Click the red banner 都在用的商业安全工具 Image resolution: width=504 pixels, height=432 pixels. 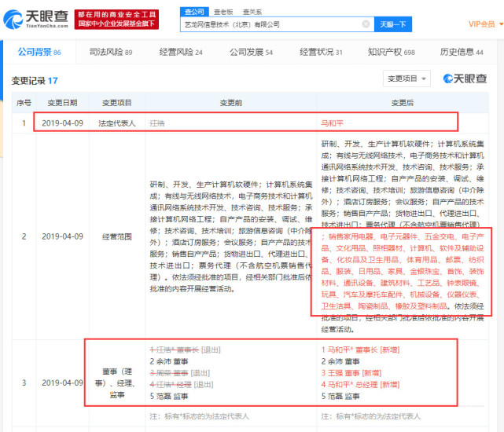click(x=116, y=20)
